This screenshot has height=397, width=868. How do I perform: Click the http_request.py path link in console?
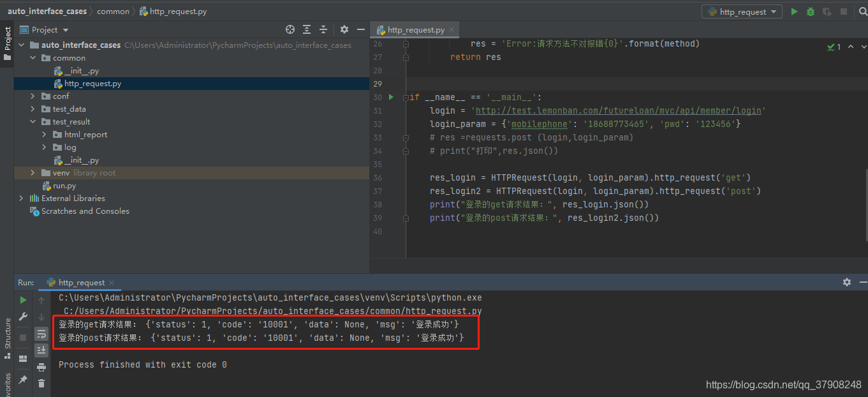point(272,311)
